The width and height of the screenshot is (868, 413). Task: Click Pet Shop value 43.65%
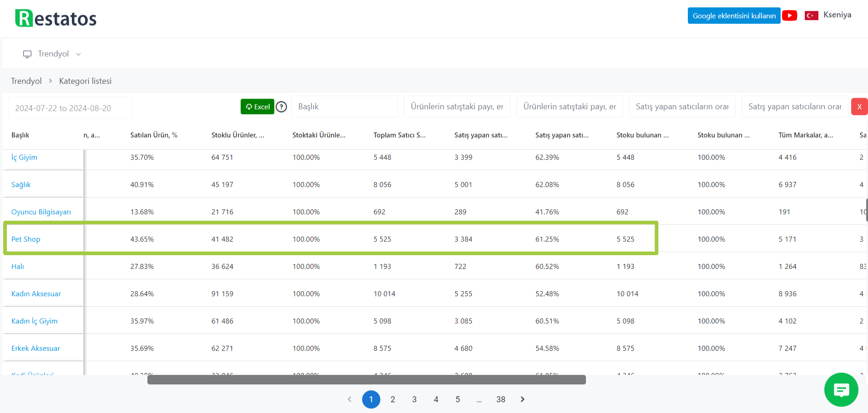[142, 239]
